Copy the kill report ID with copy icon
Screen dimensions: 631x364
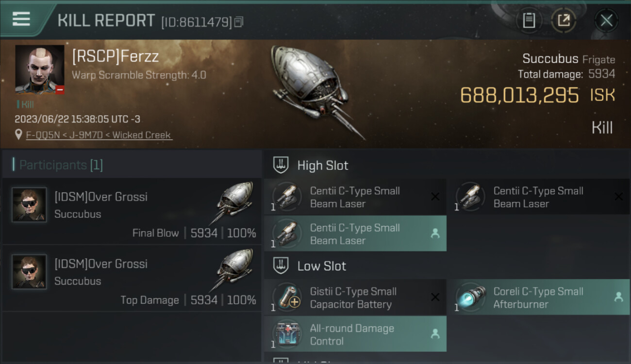(x=238, y=22)
